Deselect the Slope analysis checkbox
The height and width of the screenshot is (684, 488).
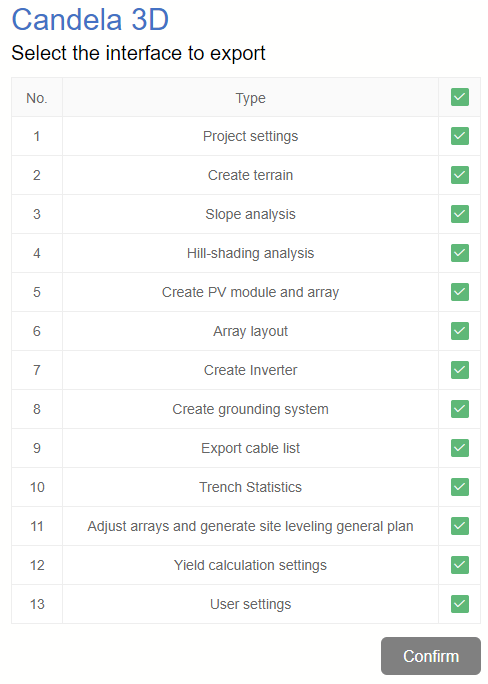coord(460,214)
